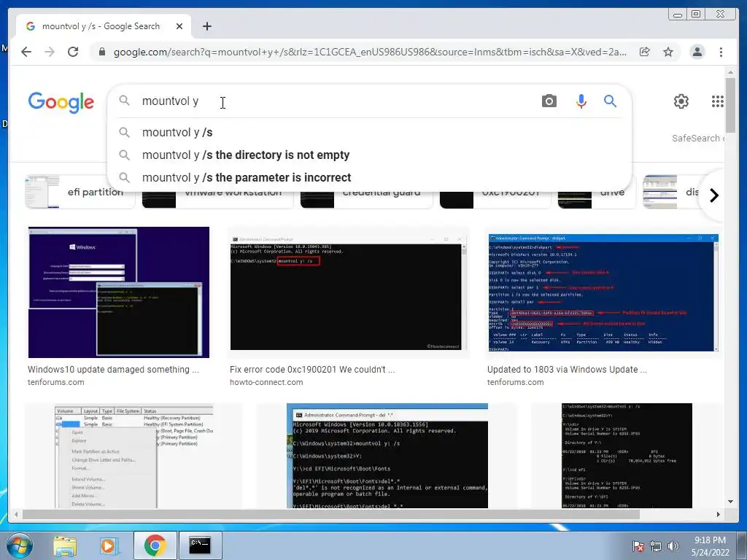Open the 'del *.*' command prompt thumbnail

tap(387, 456)
